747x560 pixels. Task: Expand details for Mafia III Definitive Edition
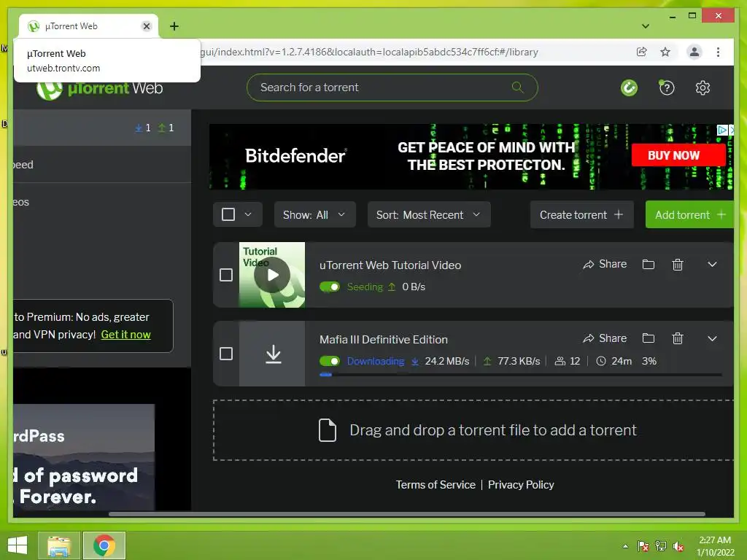[x=712, y=338]
